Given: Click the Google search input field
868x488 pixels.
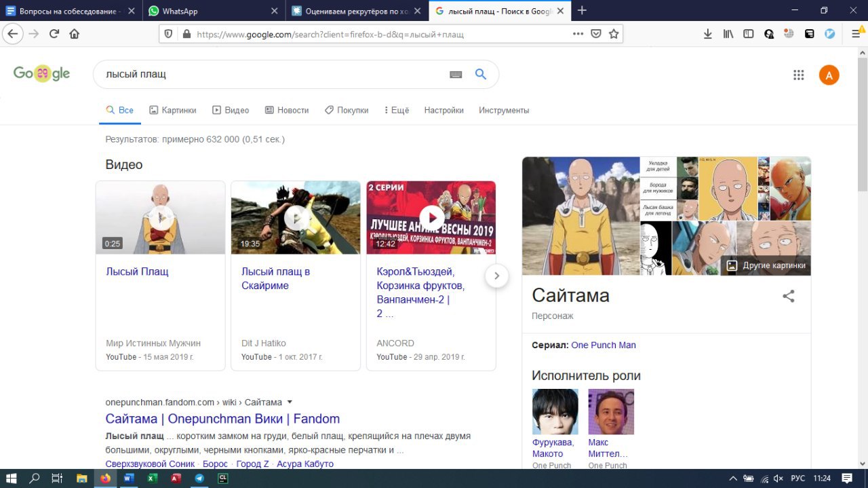Looking at the screenshot, I should click(271, 75).
